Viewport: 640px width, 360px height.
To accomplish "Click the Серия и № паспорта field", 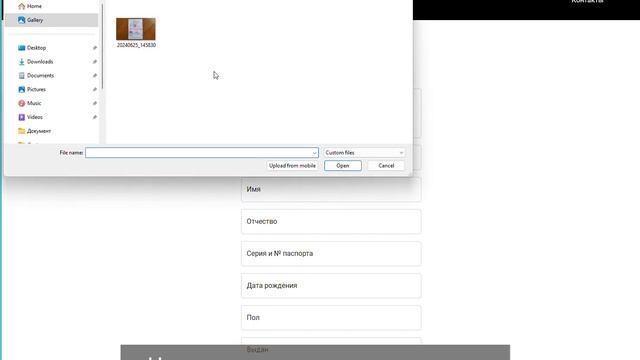I will (331, 253).
